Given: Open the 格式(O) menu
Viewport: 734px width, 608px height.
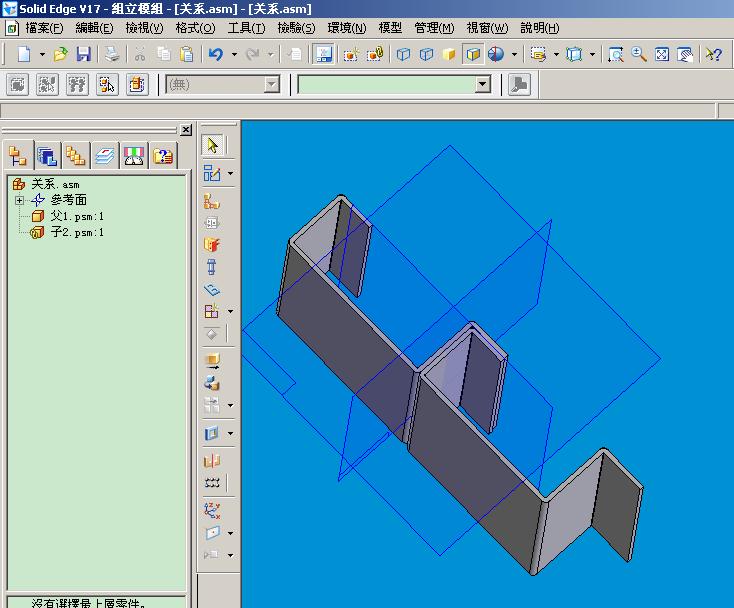Looking at the screenshot, I should [x=195, y=28].
